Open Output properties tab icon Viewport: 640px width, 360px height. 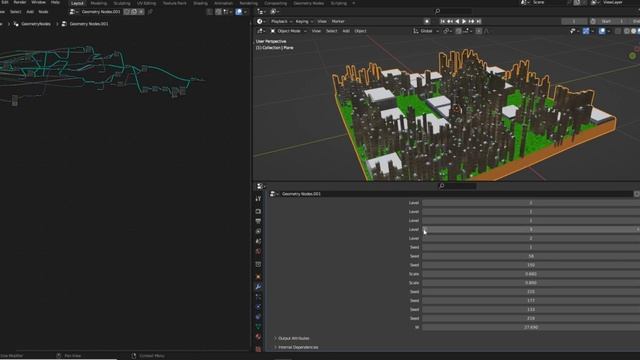point(258,221)
